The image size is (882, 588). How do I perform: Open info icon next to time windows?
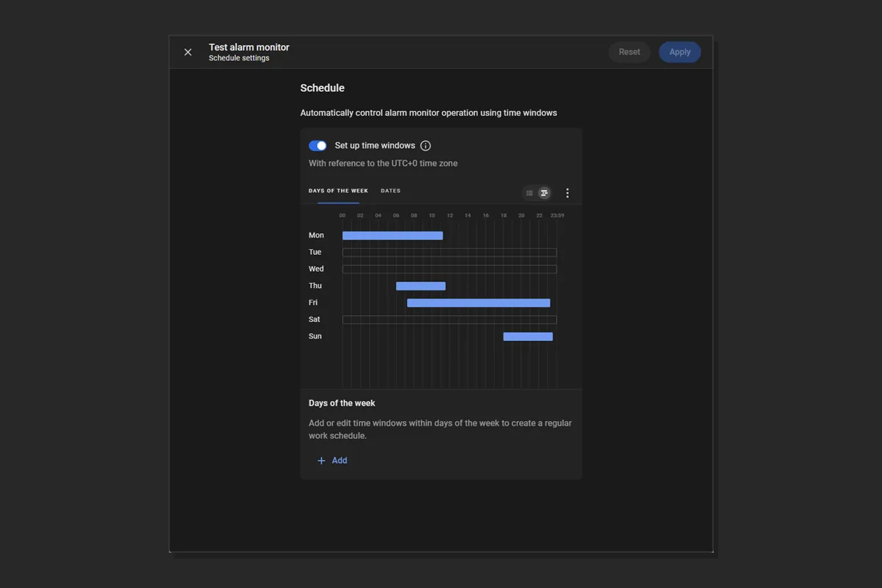(x=426, y=146)
